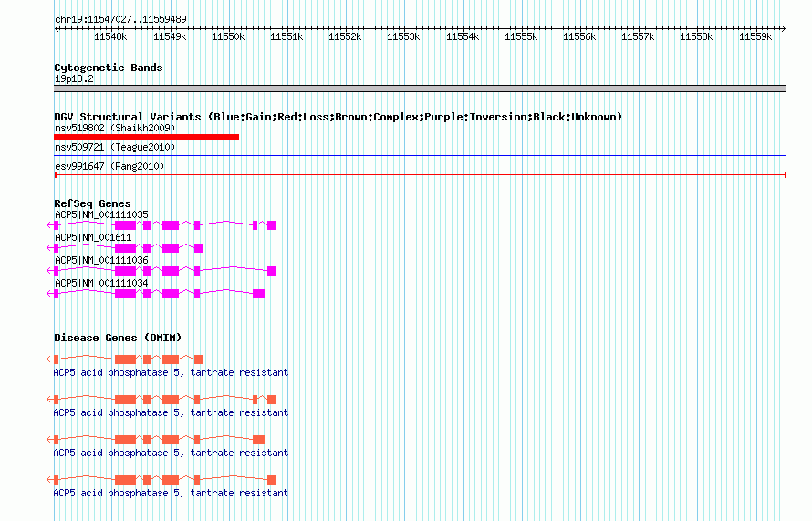The image size is (812, 521).
Task: Click the third orange OMIM gene glyph
Action: pos(155,440)
